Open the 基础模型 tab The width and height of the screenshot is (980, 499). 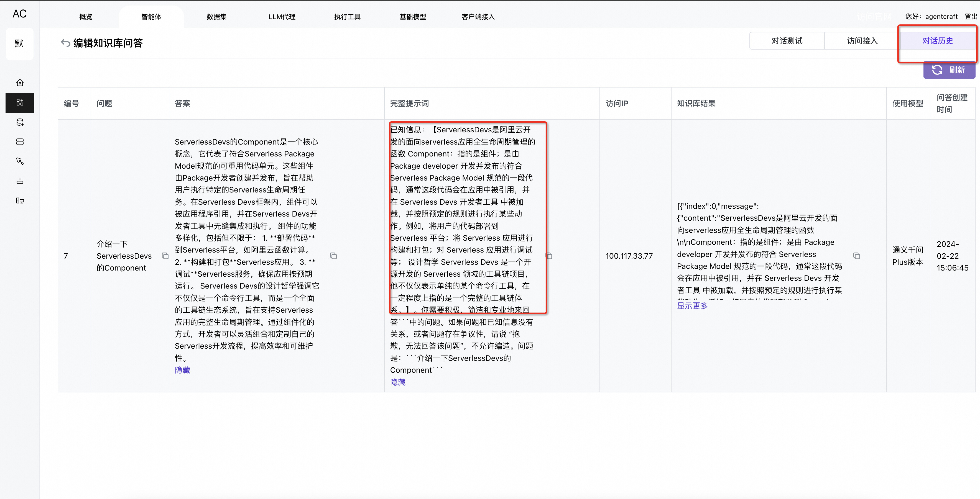coord(413,17)
